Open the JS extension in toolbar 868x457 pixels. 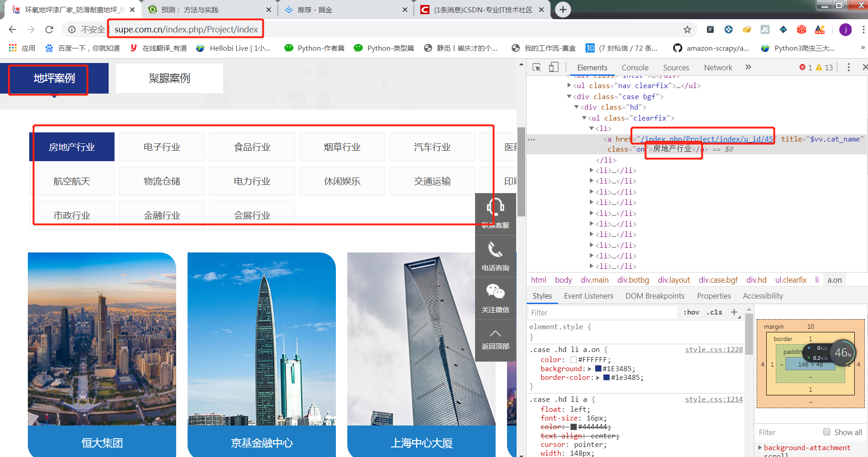[x=765, y=29]
